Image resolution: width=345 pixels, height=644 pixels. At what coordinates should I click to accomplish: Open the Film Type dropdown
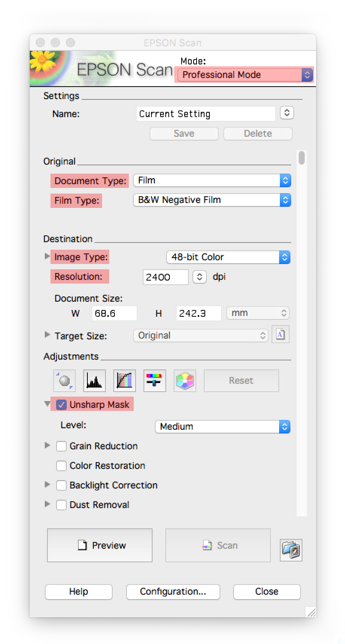point(212,200)
